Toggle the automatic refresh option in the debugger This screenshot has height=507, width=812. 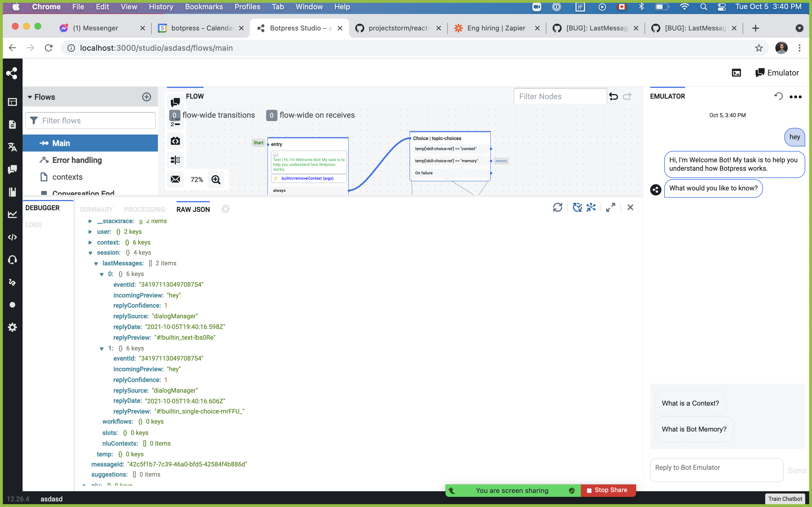pyautogui.click(x=577, y=207)
